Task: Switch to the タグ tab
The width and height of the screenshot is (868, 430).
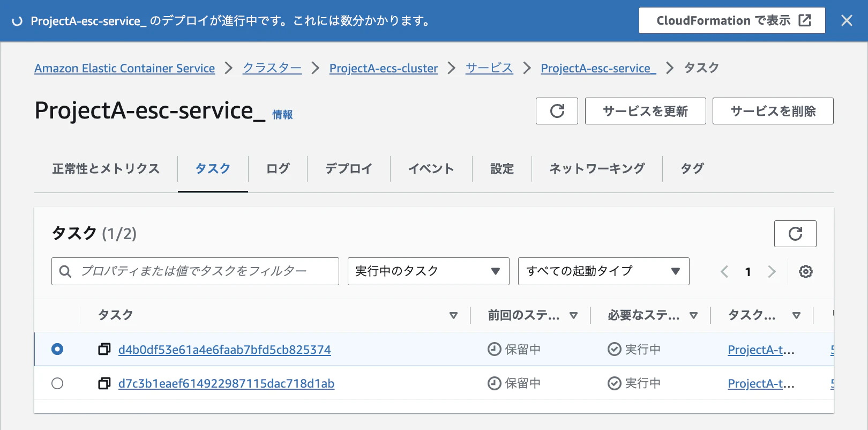Action: (x=692, y=169)
